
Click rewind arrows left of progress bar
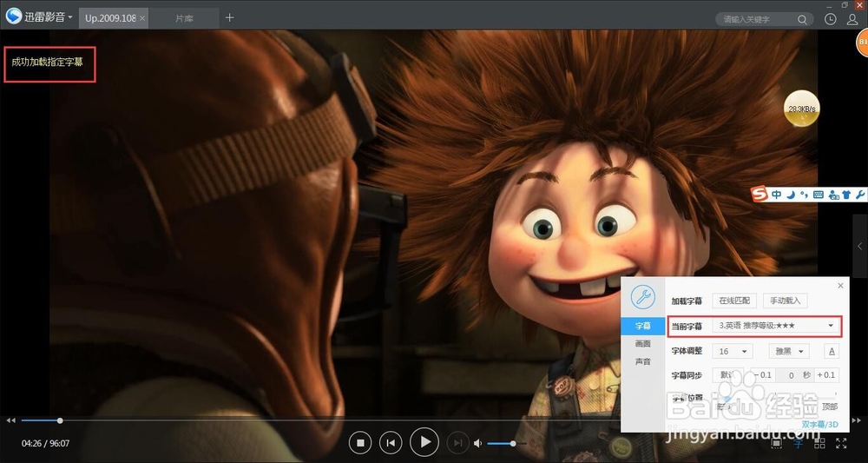(x=10, y=421)
